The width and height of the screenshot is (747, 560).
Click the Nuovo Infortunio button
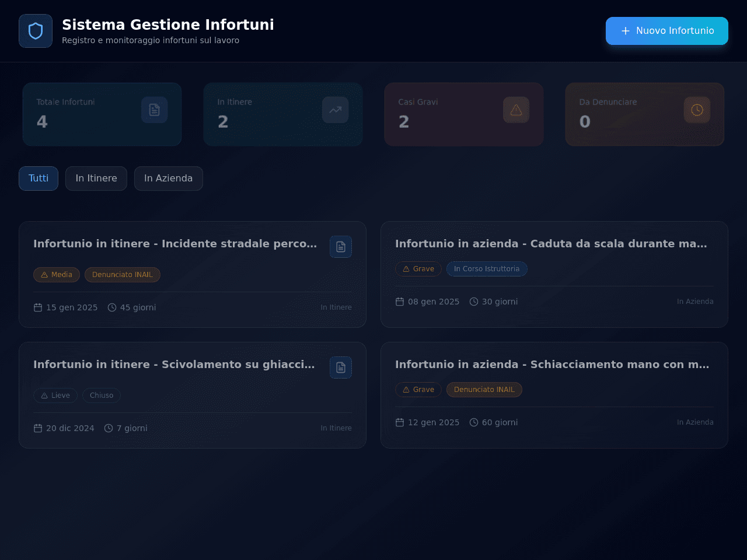tap(667, 31)
